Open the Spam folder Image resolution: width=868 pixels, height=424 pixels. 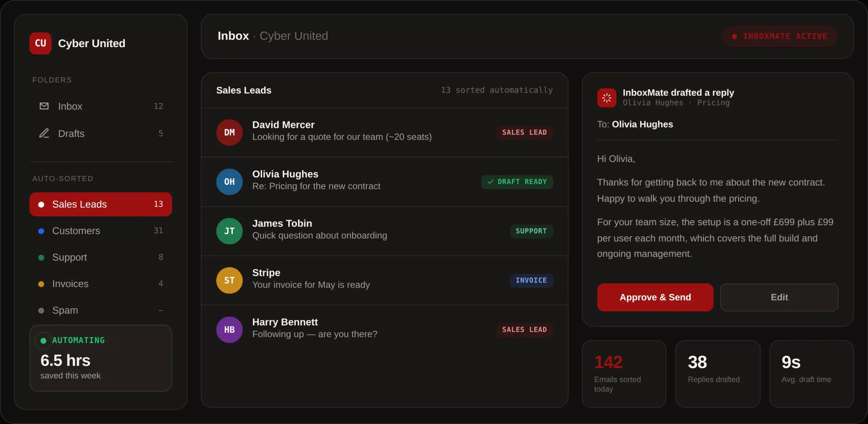point(101,310)
